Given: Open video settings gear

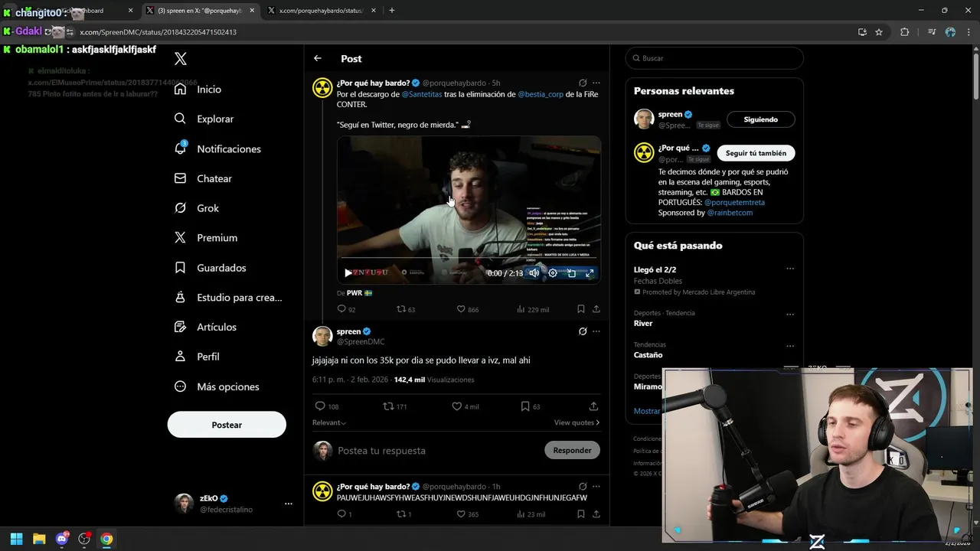Looking at the screenshot, I should [x=553, y=272].
